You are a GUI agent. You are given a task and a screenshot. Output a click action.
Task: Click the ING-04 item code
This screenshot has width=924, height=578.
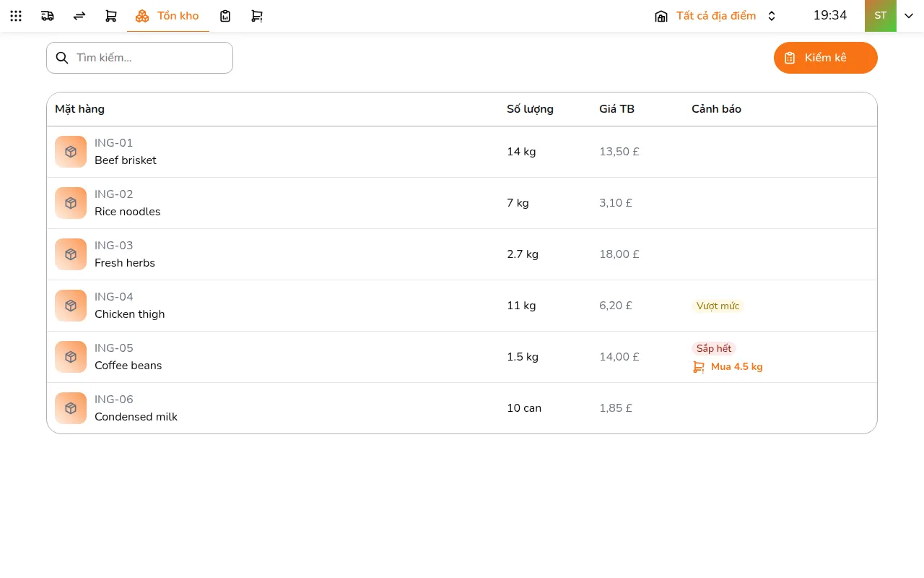(x=114, y=297)
